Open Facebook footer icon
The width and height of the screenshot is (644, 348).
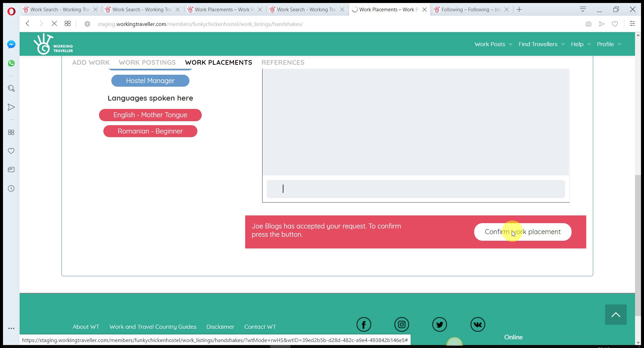tap(364, 324)
